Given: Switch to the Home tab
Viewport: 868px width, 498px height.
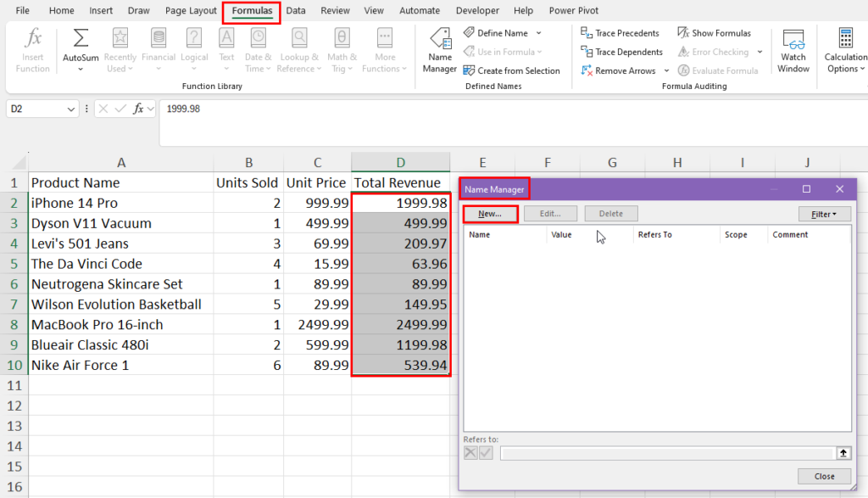Looking at the screenshot, I should tap(61, 10).
